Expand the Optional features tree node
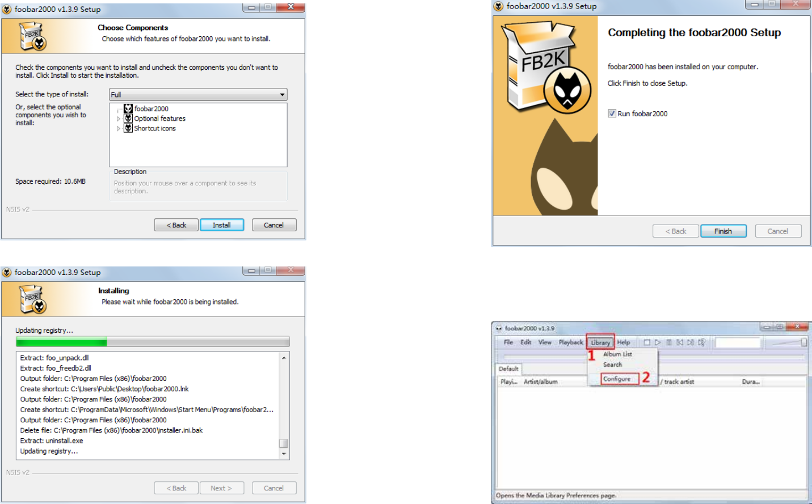The image size is (812, 504). click(119, 119)
